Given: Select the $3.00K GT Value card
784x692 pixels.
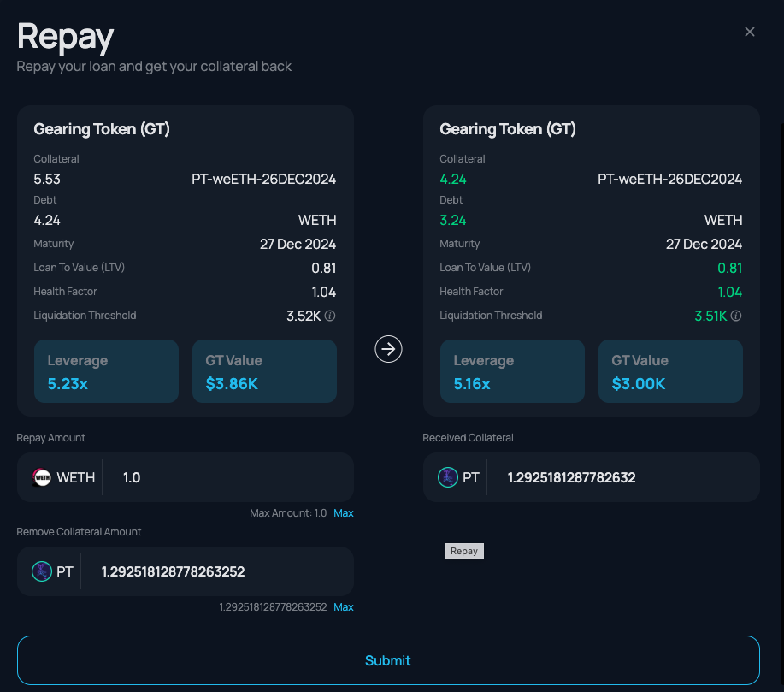Looking at the screenshot, I should pyautogui.click(x=670, y=371).
